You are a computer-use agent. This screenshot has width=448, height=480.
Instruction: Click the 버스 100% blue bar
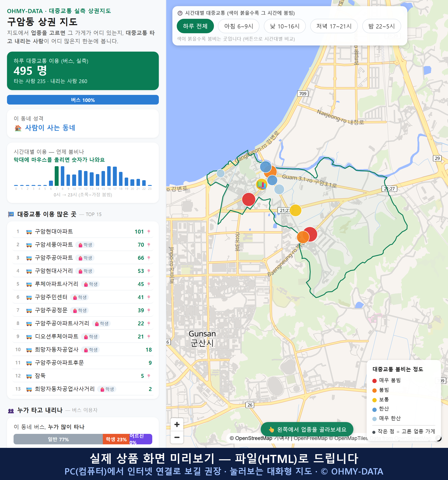point(83,100)
